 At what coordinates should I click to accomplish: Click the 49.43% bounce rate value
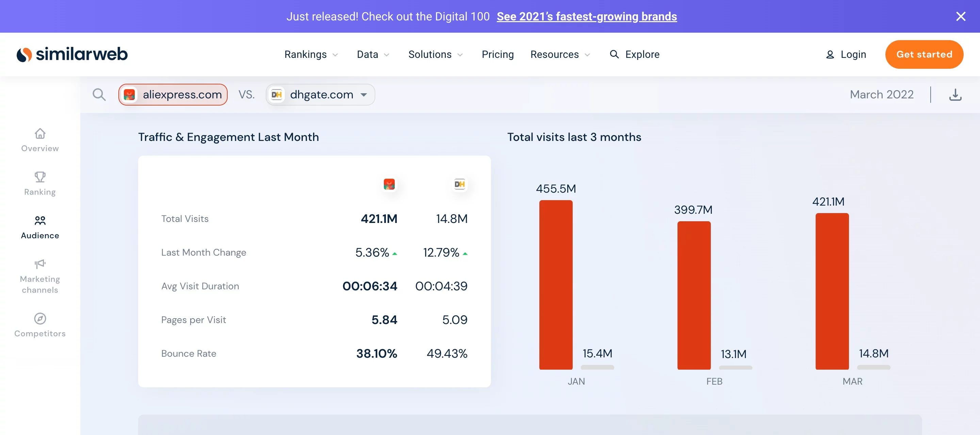[x=447, y=354]
